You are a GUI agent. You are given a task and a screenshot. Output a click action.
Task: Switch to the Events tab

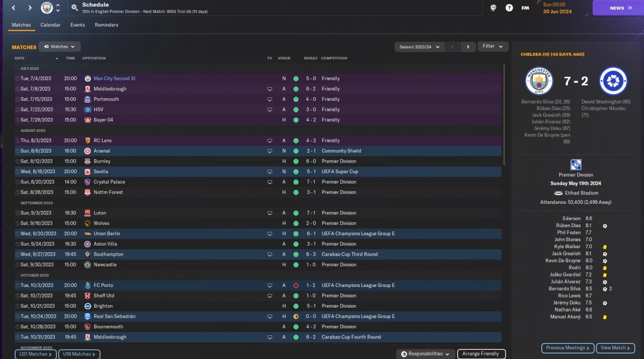77,25
